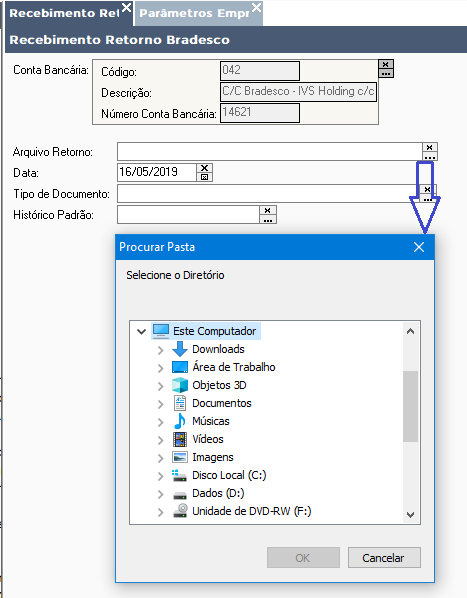Expand the Documentos folder

click(160, 404)
